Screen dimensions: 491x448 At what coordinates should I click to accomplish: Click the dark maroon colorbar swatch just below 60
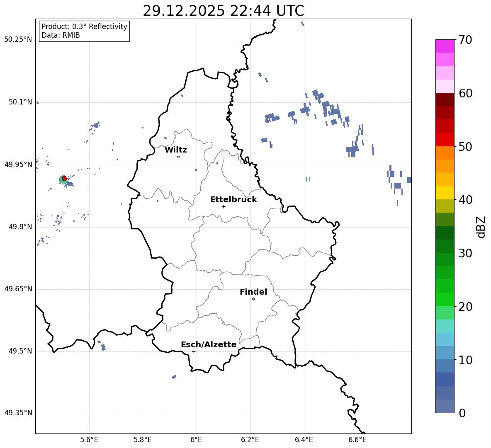[x=445, y=99]
